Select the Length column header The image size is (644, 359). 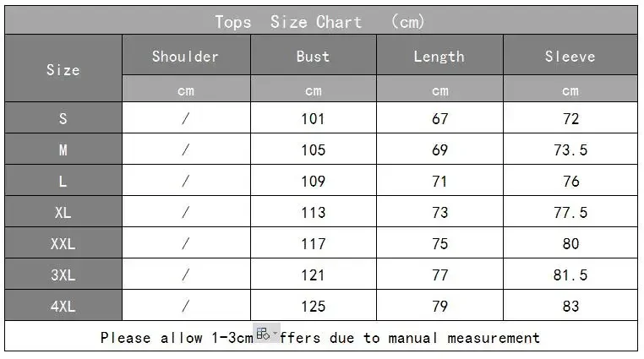click(x=439, y=57)
